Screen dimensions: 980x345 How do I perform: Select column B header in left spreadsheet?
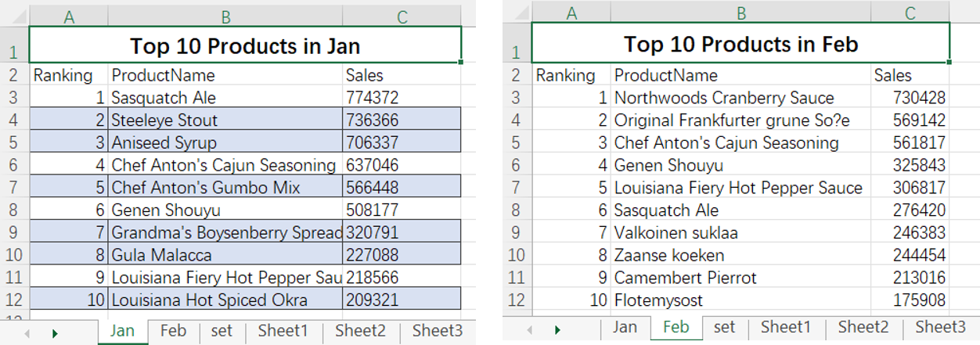[225, 16]
